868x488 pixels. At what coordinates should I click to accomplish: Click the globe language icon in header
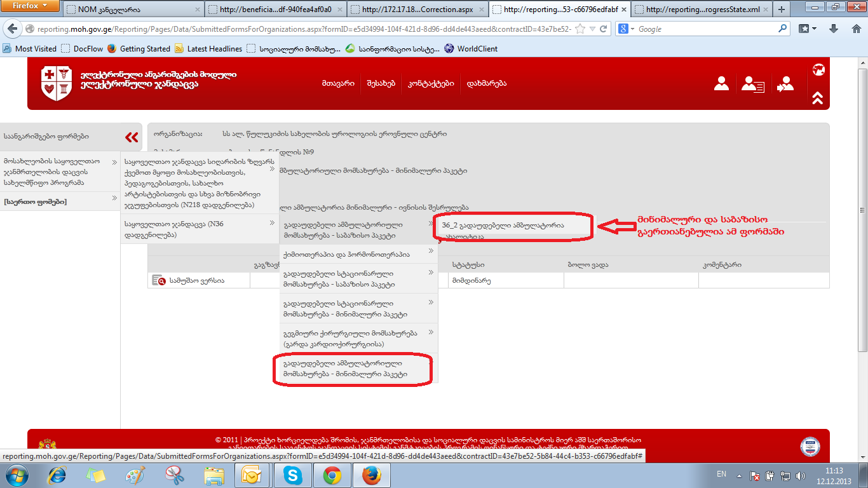(818, 70)
